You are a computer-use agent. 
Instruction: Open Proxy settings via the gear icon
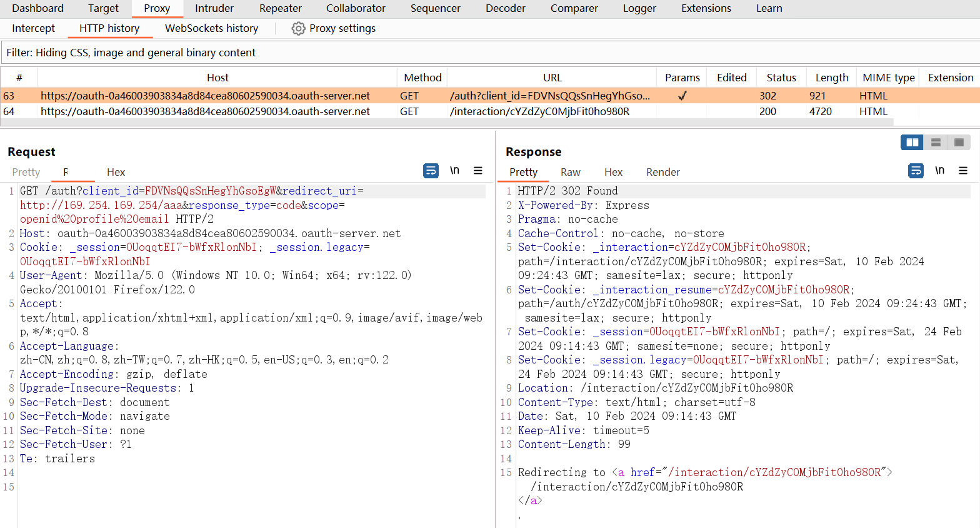click(299, 29)
